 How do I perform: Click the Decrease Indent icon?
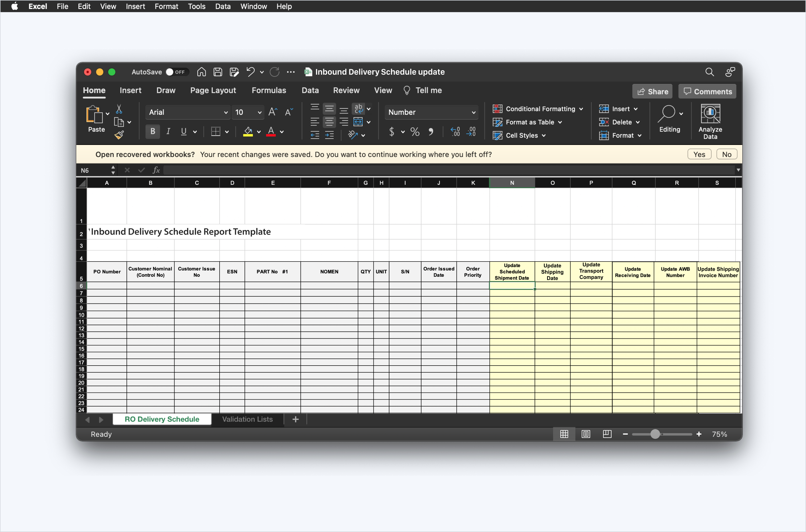[315, 135]
